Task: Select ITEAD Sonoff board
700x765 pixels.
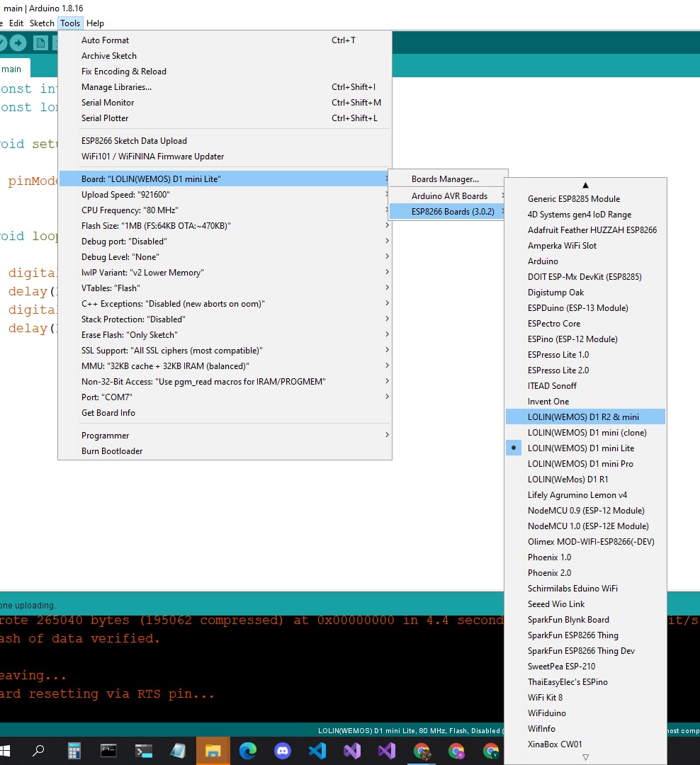Action: 585,385
